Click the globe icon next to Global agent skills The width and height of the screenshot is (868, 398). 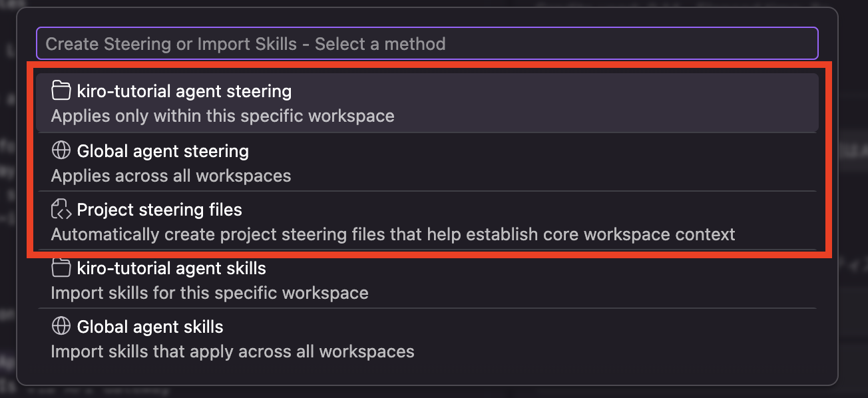pos(62,326)
